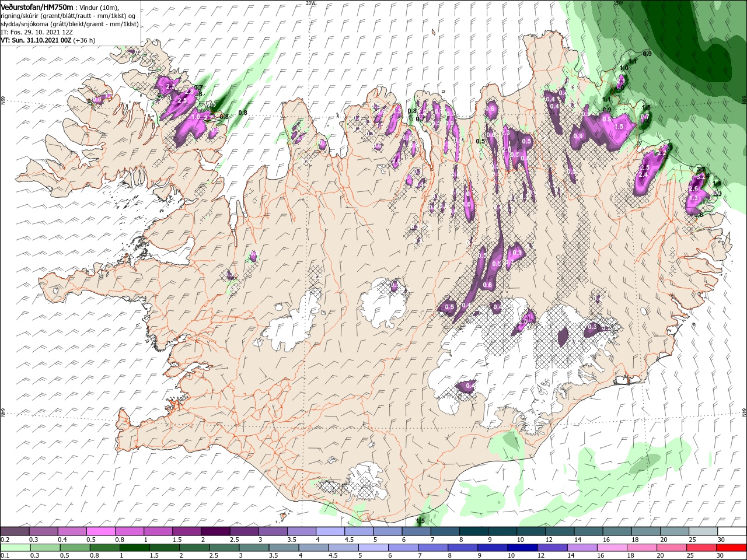The width and height of the screenshot is (747, 560).
Task: Select snow legend swatch between 0.8 and 1
Action: click(129, 531)
